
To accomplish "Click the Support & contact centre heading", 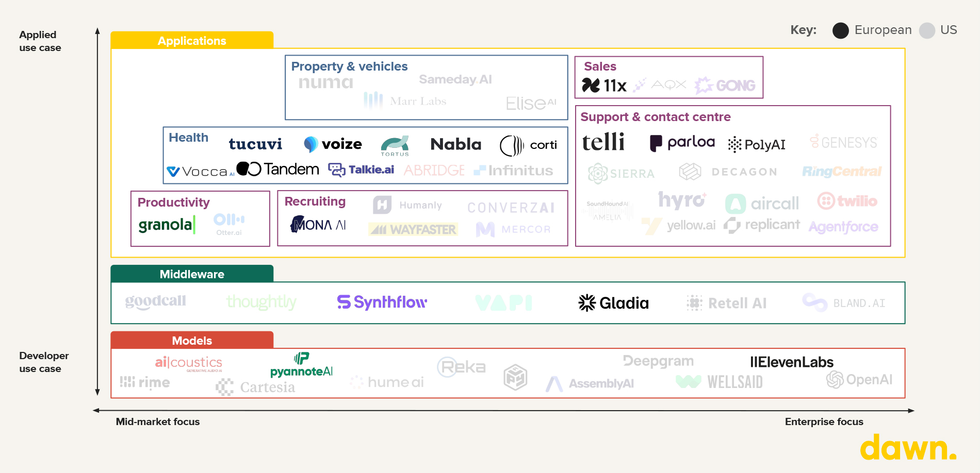I will 655,117.
